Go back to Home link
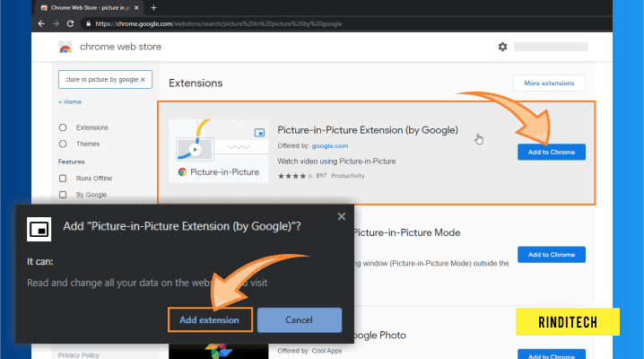This screenshot has width=644, height=359. click(70, 102)
